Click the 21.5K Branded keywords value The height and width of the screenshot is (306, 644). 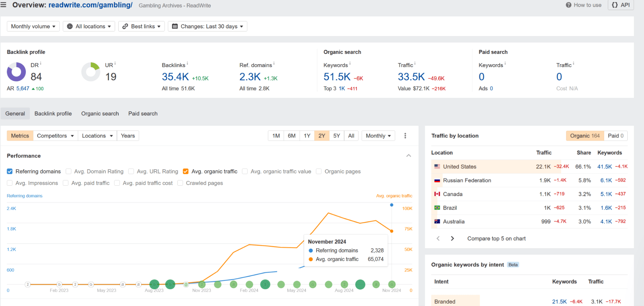pyautogui.click(x=559, y=301)
